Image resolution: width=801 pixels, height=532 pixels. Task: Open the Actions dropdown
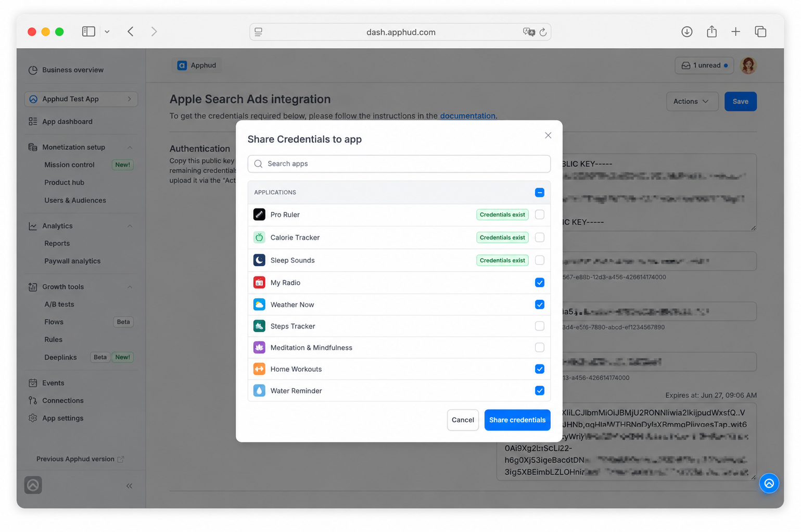pyautogui.click(x=692, y=102)
